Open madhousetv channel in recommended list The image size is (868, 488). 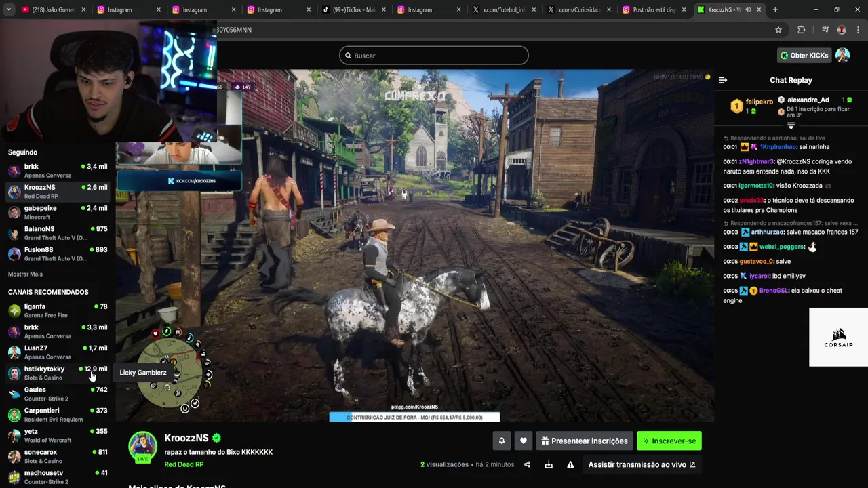click(x=58, y=477)
